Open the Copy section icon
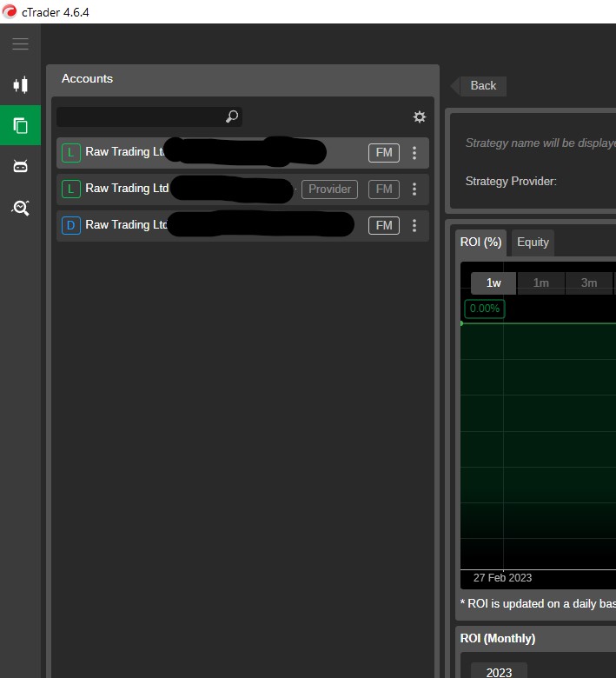 tap(20, 125)
